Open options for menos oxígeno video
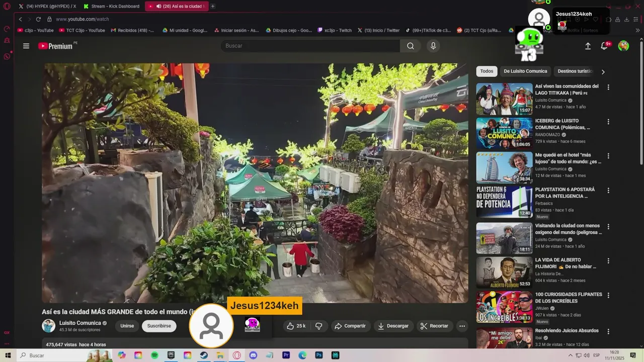This screenshot has width=644, height=362. (x=608, y=227)
